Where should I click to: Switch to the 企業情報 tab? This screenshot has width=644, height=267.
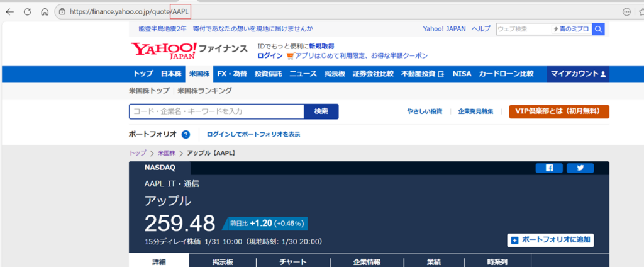[x=366, y=261]
